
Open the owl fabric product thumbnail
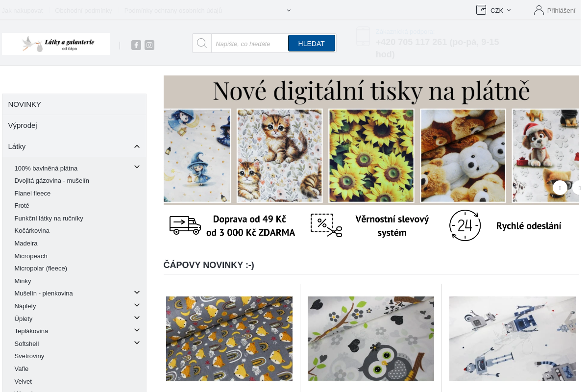[x=370, y=339]
